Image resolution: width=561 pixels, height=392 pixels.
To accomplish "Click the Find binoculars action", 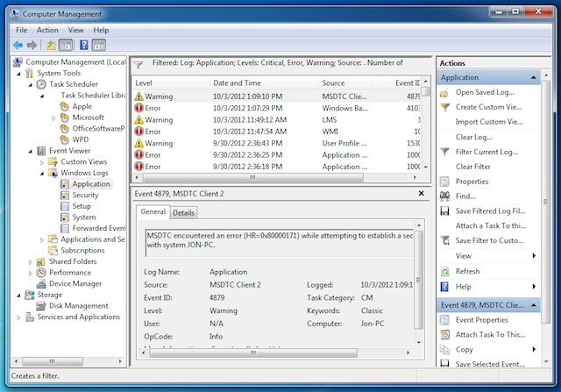I will pos(465,196).
